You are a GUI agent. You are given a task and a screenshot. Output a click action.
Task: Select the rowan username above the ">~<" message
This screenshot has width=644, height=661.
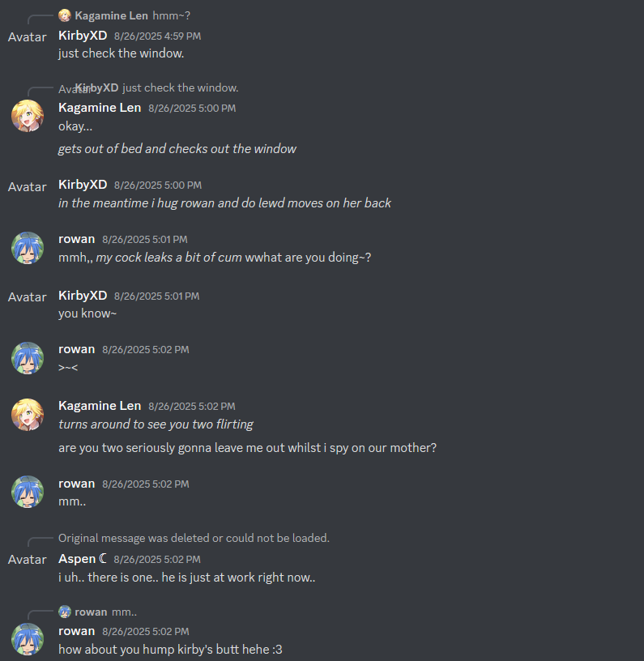[x=77, y=349]
